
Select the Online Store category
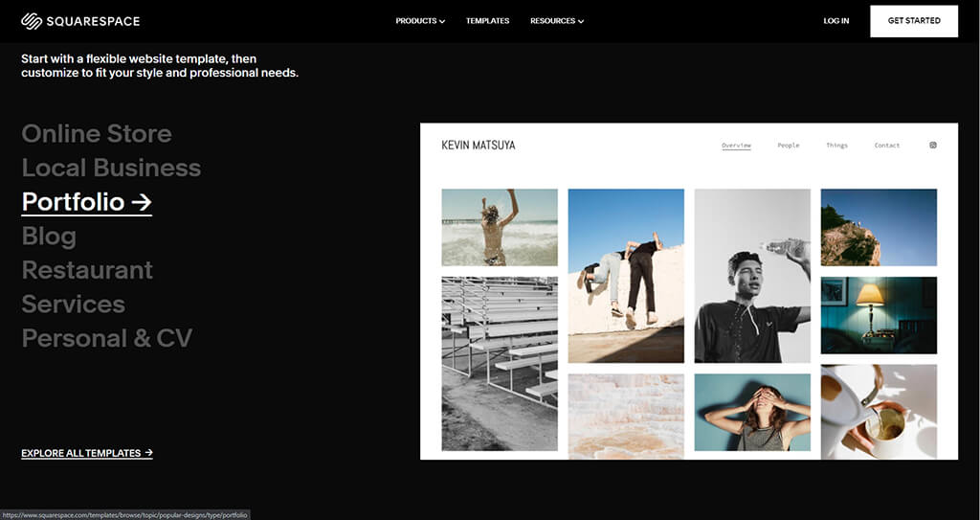click(x=97, y=133)
